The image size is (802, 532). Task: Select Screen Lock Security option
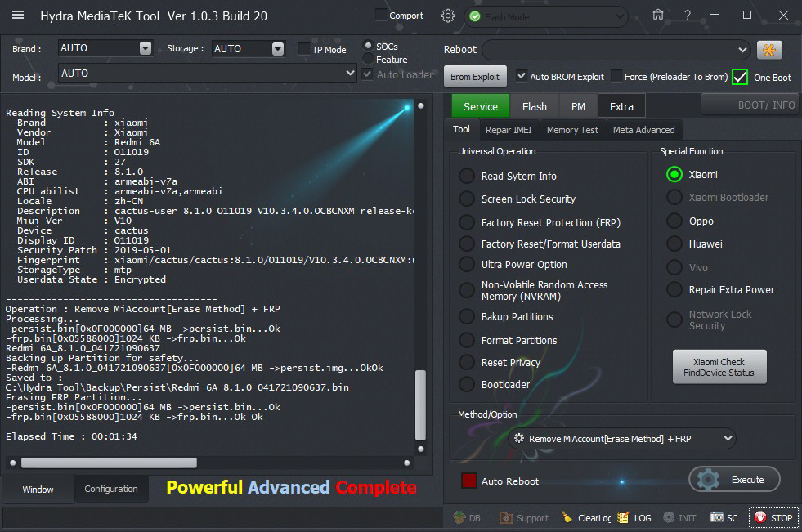point(467,199)
